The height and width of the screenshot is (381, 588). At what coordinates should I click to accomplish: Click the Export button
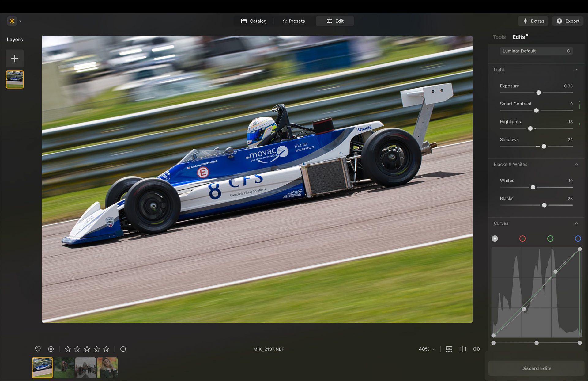[x=568, y=21]
